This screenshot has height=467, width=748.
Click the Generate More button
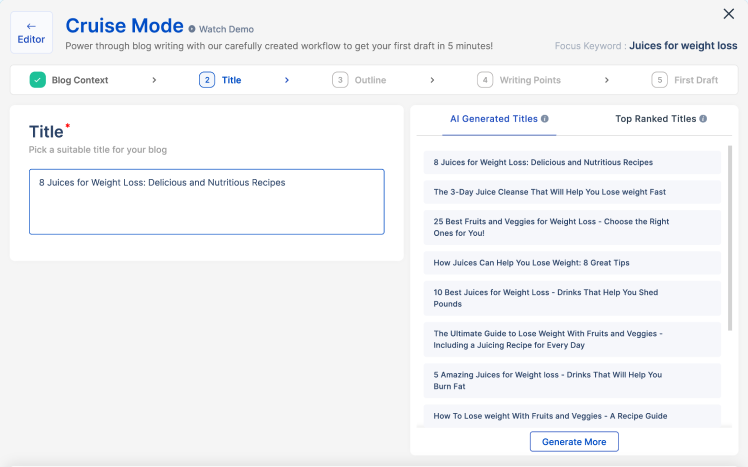(x=574, y=441)
